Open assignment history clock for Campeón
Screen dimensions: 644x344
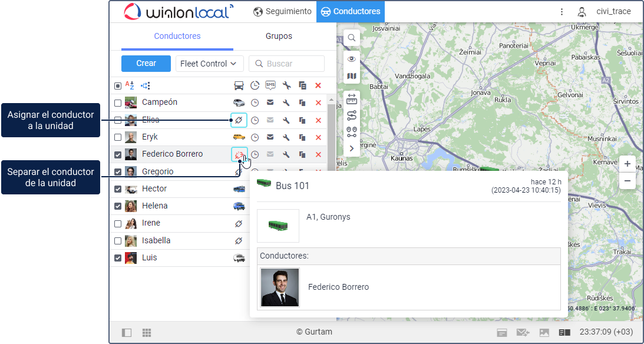coord(255,102)
